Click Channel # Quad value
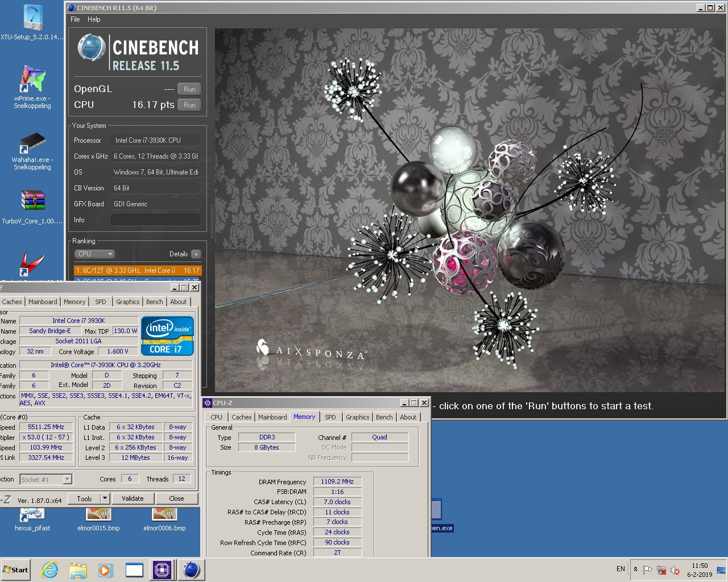 click(x=380, y=437)
